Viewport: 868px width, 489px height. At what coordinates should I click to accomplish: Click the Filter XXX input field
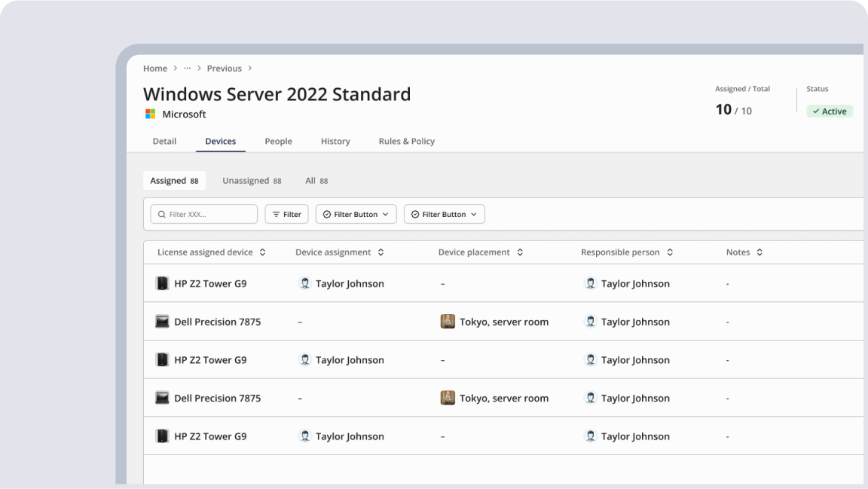203,214
